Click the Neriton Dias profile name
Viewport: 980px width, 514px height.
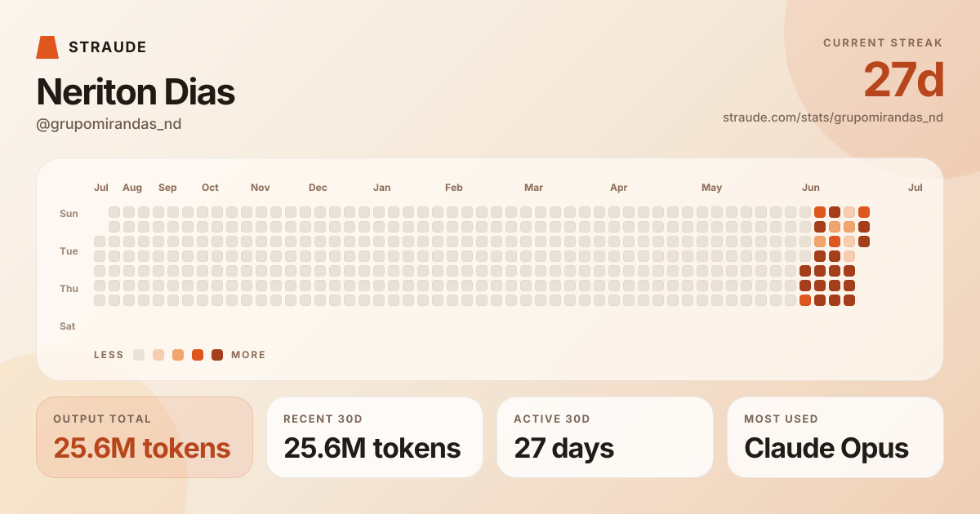(136, 92)
